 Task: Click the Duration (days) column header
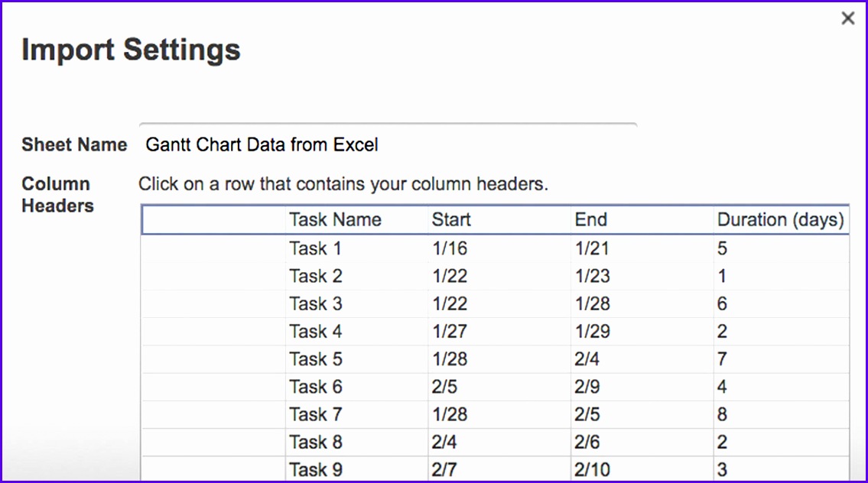pos(781,219)
